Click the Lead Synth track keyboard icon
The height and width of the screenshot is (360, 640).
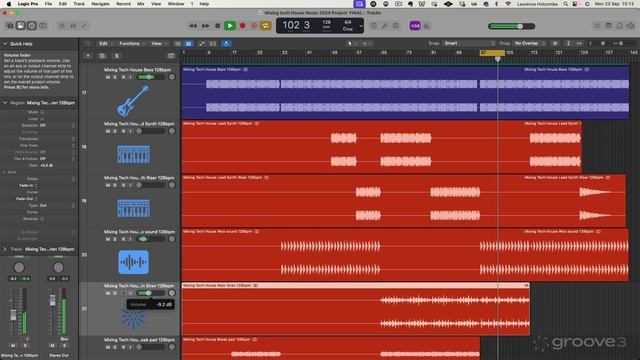click(133, 154)
